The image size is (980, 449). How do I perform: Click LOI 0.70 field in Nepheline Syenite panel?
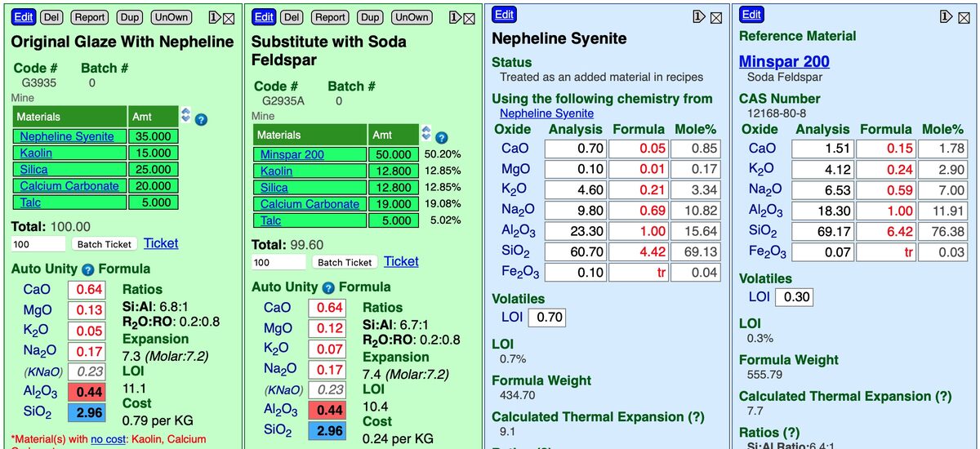(x=547, y=317)
